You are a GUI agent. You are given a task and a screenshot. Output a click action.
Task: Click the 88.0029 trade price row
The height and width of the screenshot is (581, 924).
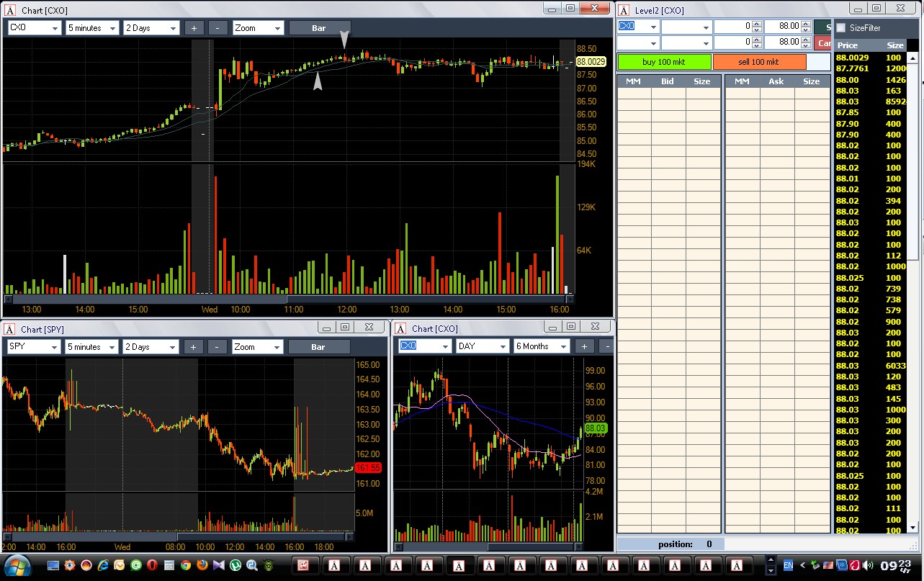click(x=870, y=58)
